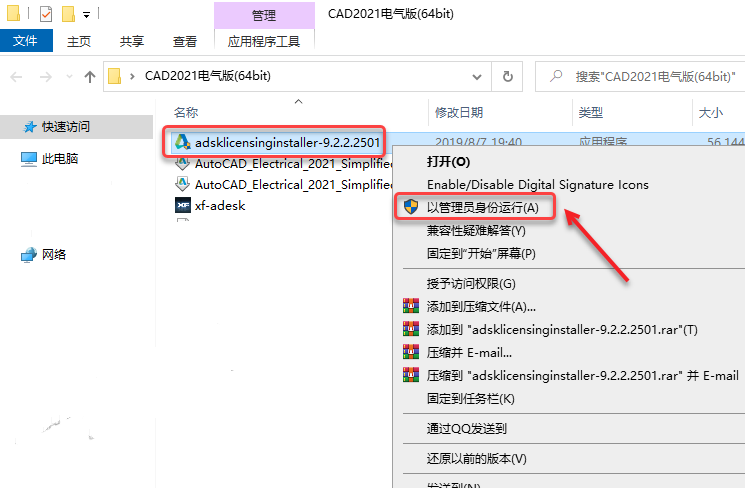Viewport: 745px width, 488px height.
Task: Click the search box for CAD2021电气版
Action: (640, 77)
